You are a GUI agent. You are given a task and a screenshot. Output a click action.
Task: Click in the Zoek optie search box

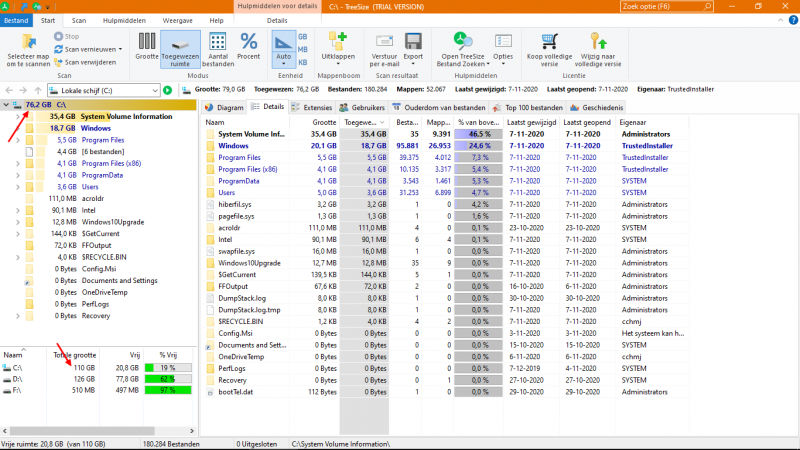point(666,7)
